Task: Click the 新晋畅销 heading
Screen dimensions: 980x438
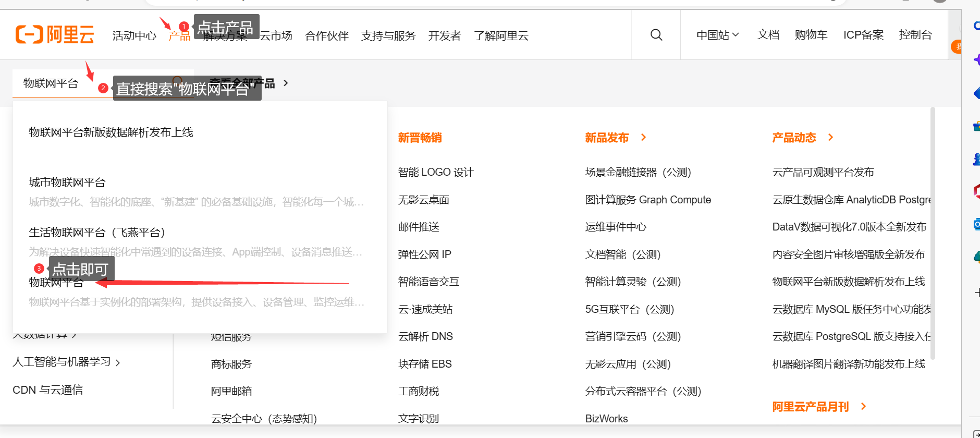Action: coord(420,138)
